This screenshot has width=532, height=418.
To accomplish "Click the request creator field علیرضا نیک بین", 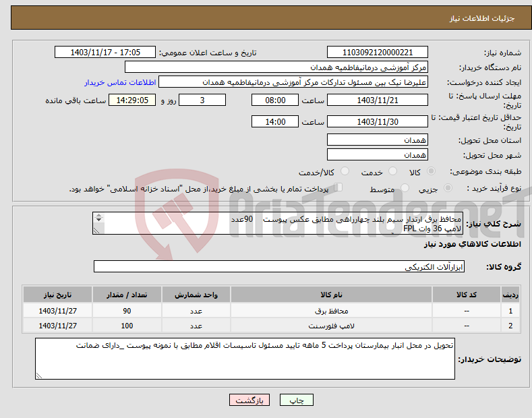I will pyautogui.click(x=293, y=82).
